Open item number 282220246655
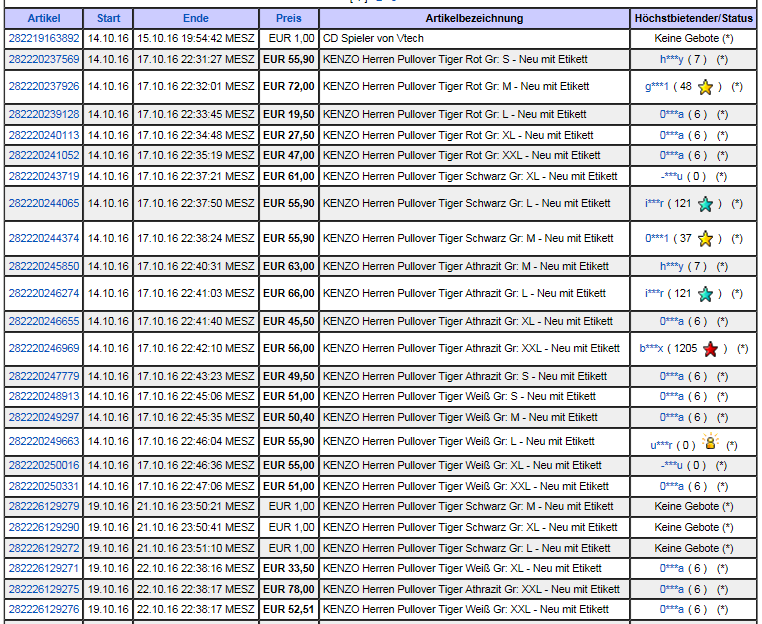Image resolution: width=762 pixels, height=624 pixels. (x=44, y=321)
